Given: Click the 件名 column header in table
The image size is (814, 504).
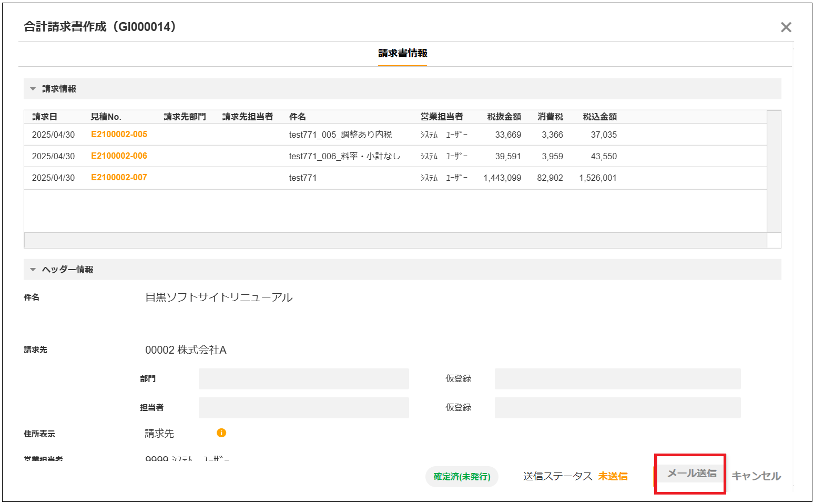Looking at the screenshot, I should 297,117.
